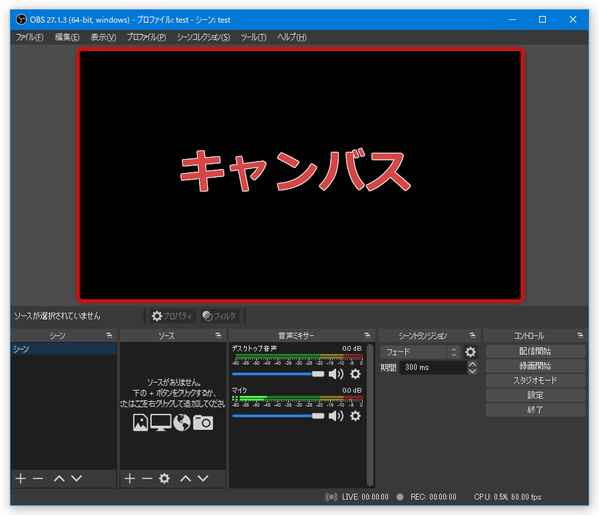Image resolution: width=599 pixels, height=515 pixels.
Task: Open the シーンコレクション(S) menu
Action: coord(203,37)
